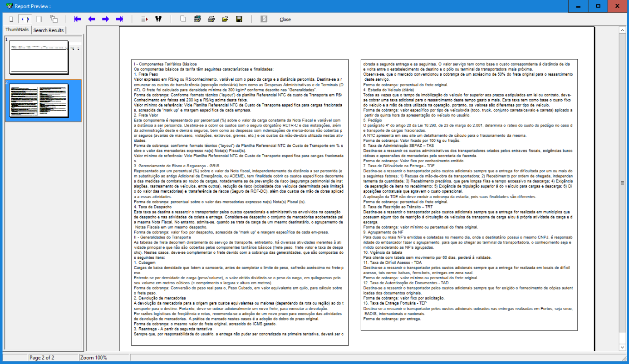Click the '10. Vigência da tabela' line
Viewport: 629px width, 364px height.
point(383,252)
